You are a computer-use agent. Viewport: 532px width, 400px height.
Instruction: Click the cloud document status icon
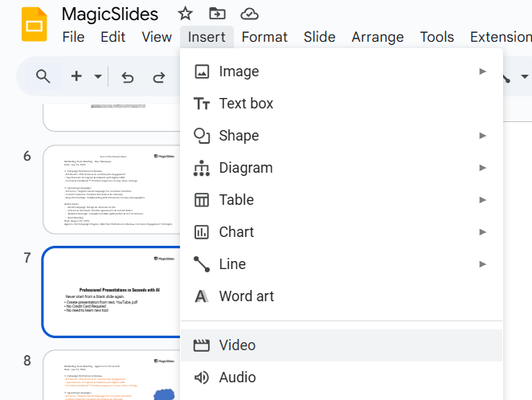(x=250, y=14)
